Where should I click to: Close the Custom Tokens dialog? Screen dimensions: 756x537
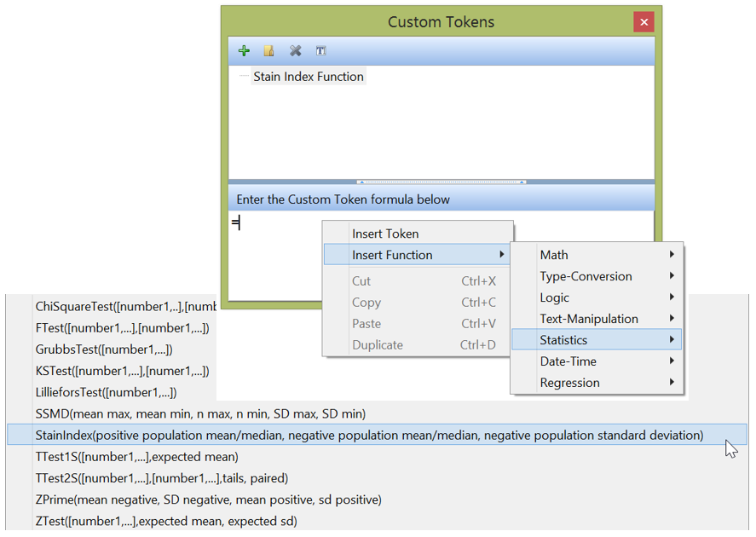(x=643, y=22)
